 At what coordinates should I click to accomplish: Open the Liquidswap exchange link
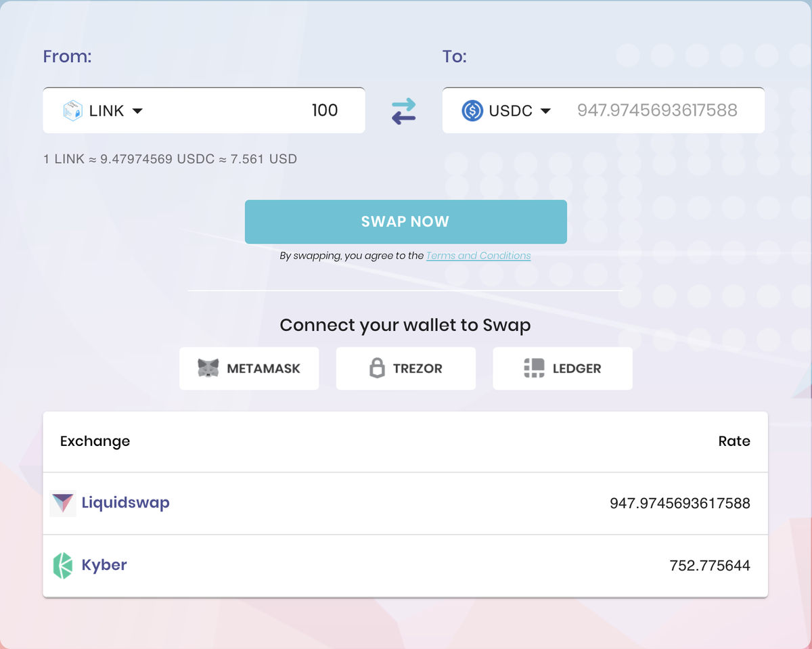[126, 503]
